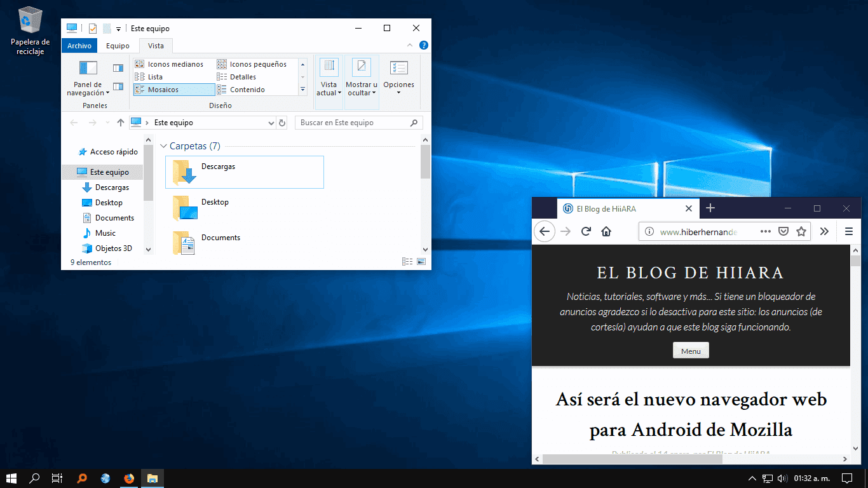Select the El Blog de HiiARA Firefox tab

[628, 208]
